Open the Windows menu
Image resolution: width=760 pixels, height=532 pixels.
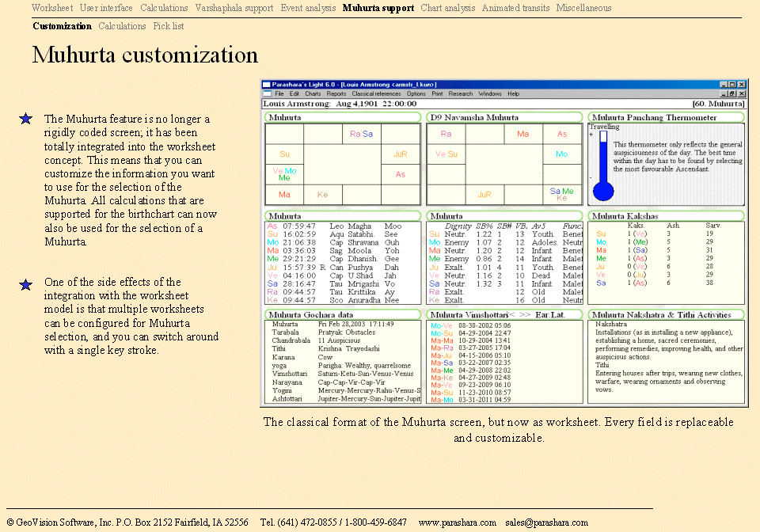pos(490,93)
